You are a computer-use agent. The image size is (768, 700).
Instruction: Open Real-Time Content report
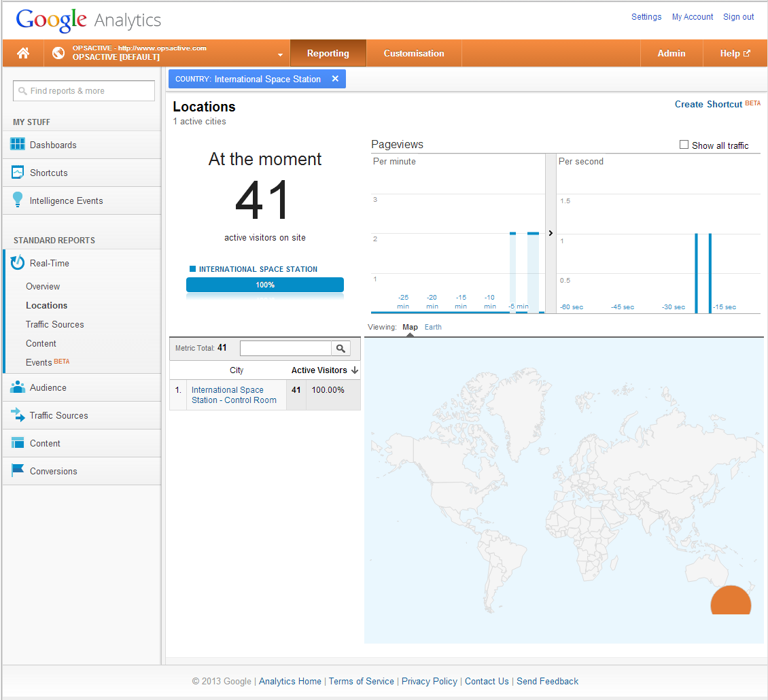point(41,343)
